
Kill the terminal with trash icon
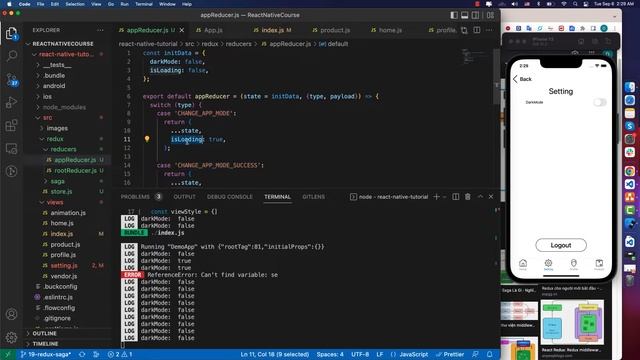(x=468, y=197)
